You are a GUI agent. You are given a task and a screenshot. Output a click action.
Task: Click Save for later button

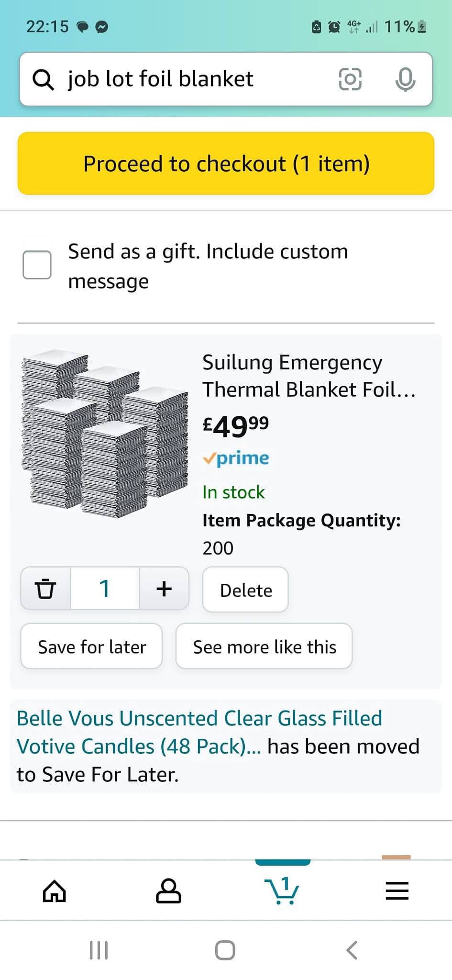point(91,646)
